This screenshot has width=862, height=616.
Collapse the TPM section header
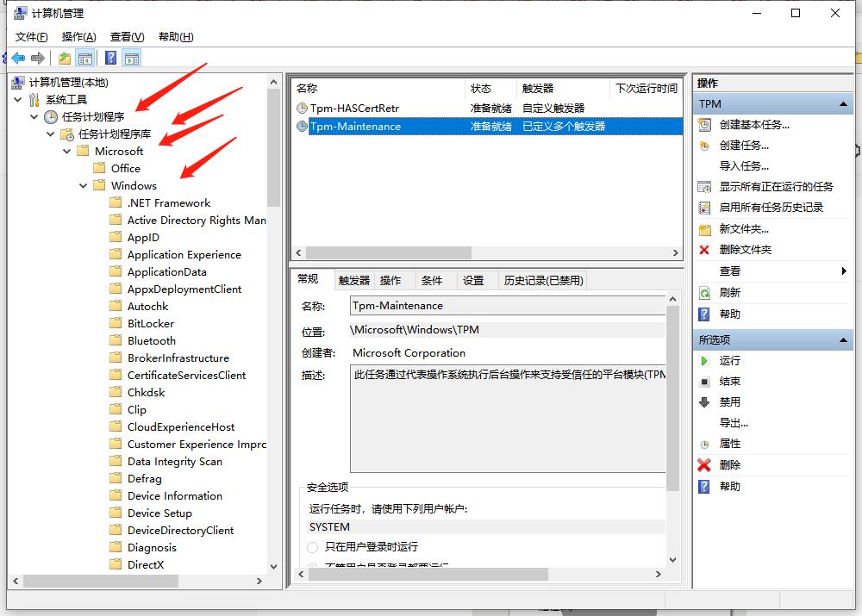coord(845,103)
